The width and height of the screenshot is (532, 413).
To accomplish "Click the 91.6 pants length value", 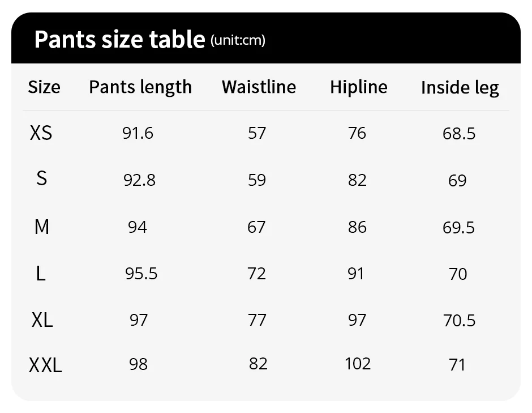I will tap(138, 133).
